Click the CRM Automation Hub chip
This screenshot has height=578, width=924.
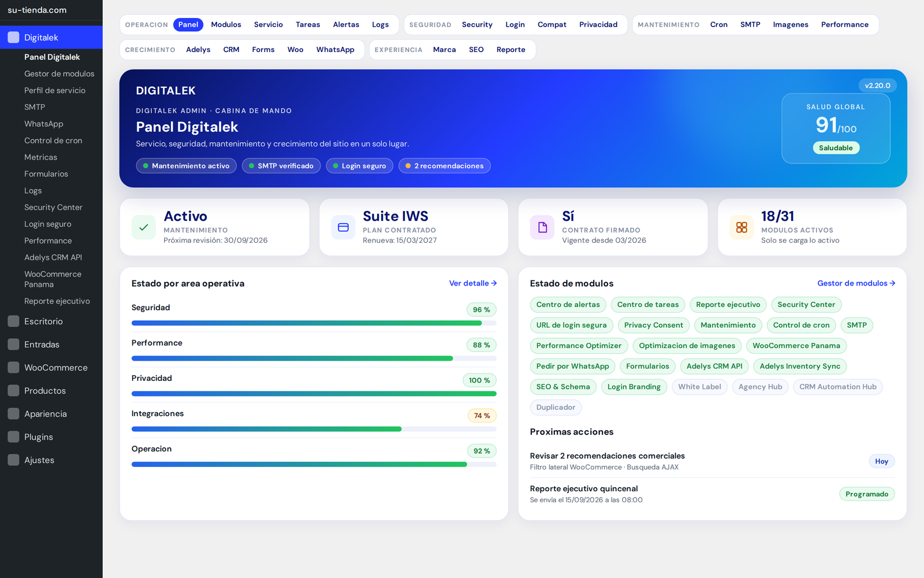838,387
